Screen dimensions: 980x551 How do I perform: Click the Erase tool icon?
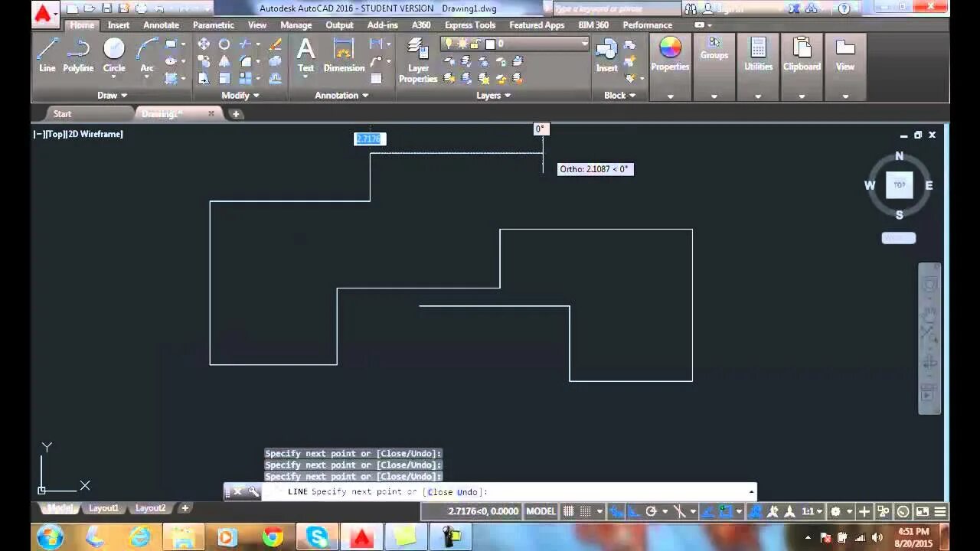point(275,44)
